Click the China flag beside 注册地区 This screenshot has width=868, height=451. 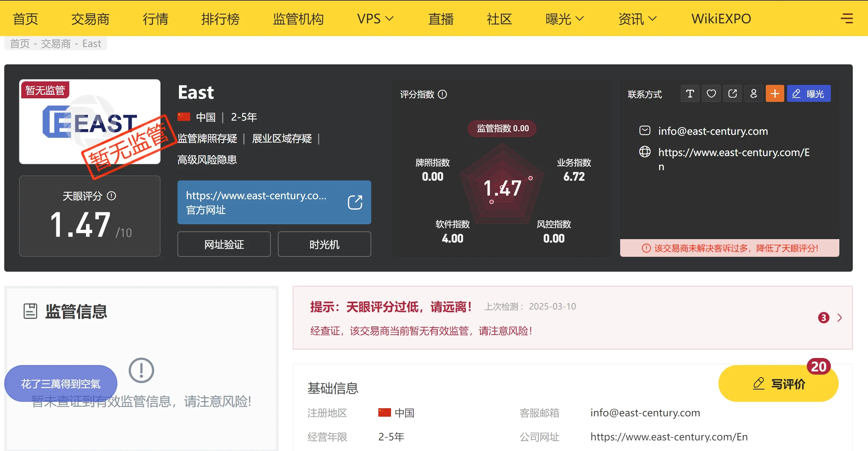[x=384, y=412]
